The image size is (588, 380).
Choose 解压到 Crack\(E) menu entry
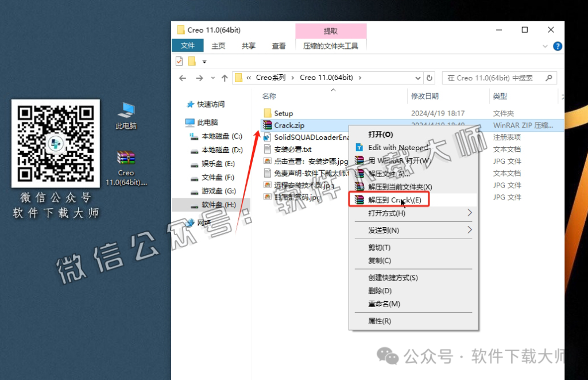click(413, 199)
